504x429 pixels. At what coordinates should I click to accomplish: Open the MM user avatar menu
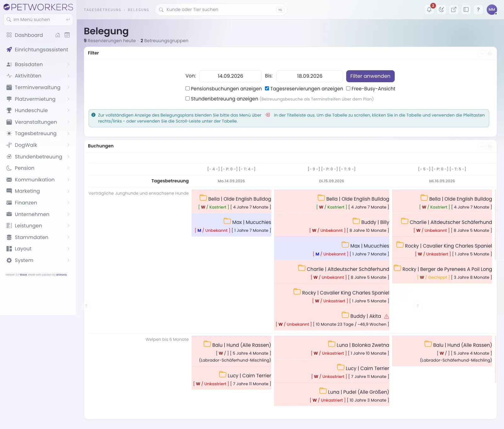pos(492,9)
